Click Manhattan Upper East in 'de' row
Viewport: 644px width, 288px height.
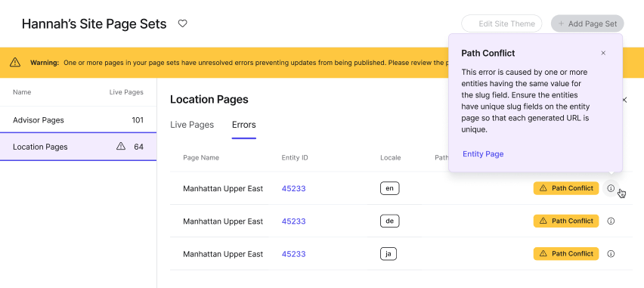[223, 221]
